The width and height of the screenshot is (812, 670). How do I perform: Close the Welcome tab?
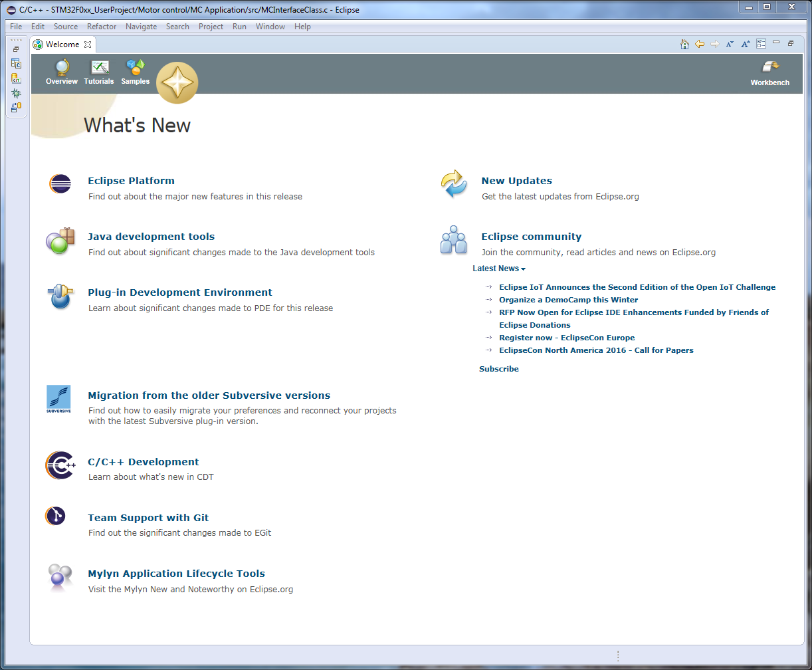(x=88, y=45)
